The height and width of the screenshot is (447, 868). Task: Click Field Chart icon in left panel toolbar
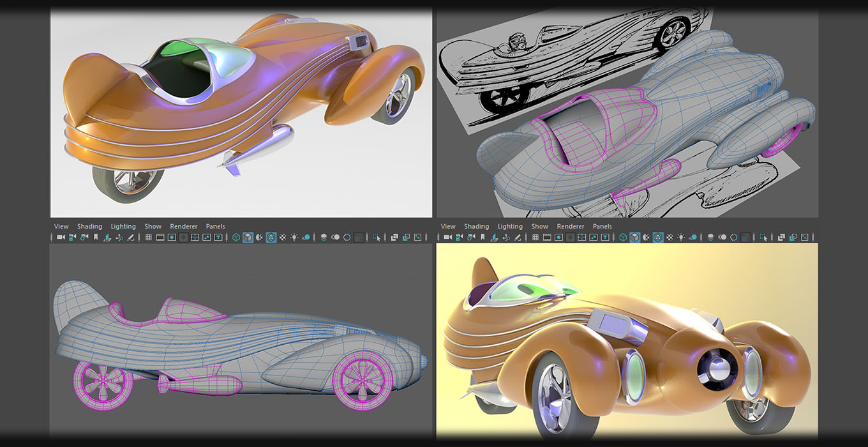coord(195,237)
